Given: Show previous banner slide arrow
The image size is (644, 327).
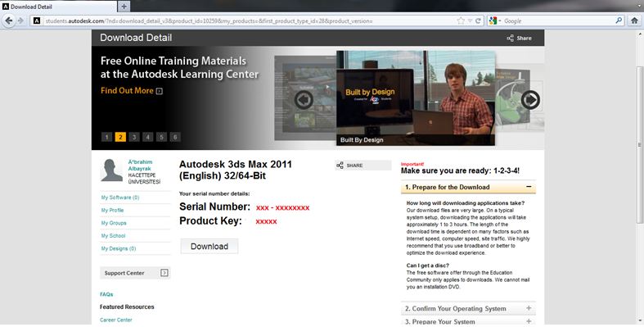Looking at the screenshot, I should pos(304,99).
